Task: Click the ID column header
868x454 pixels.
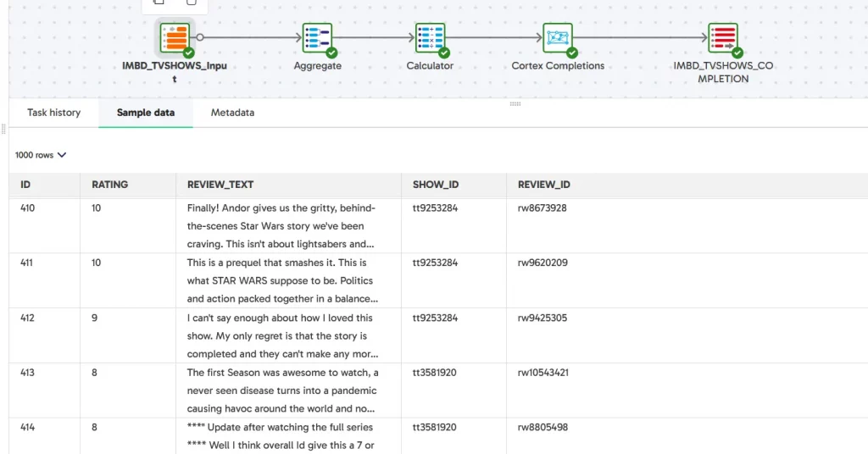Action: [x=44, y=185]
